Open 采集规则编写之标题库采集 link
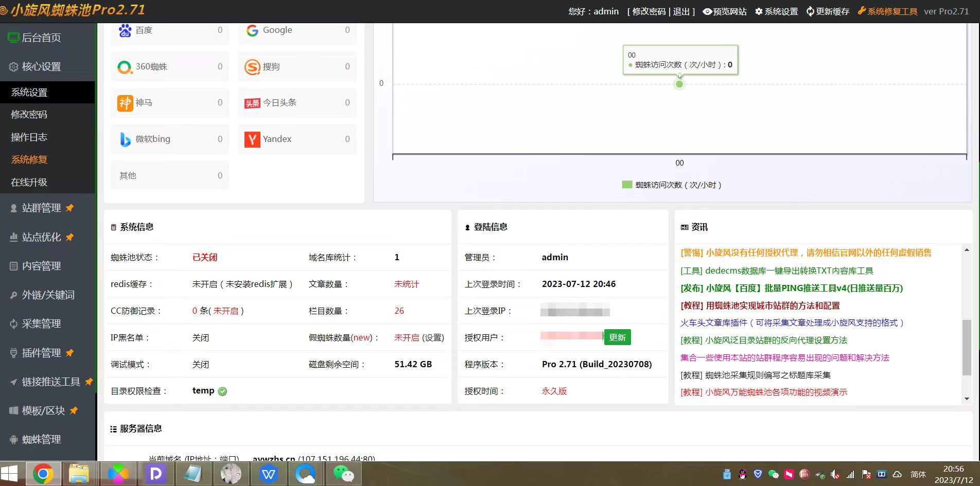The width and height of the screenshot is (980, 486). pos(756,375)
